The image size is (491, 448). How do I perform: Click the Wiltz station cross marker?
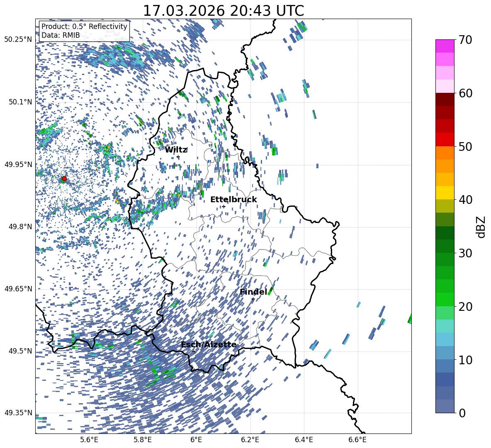(178, 157)
